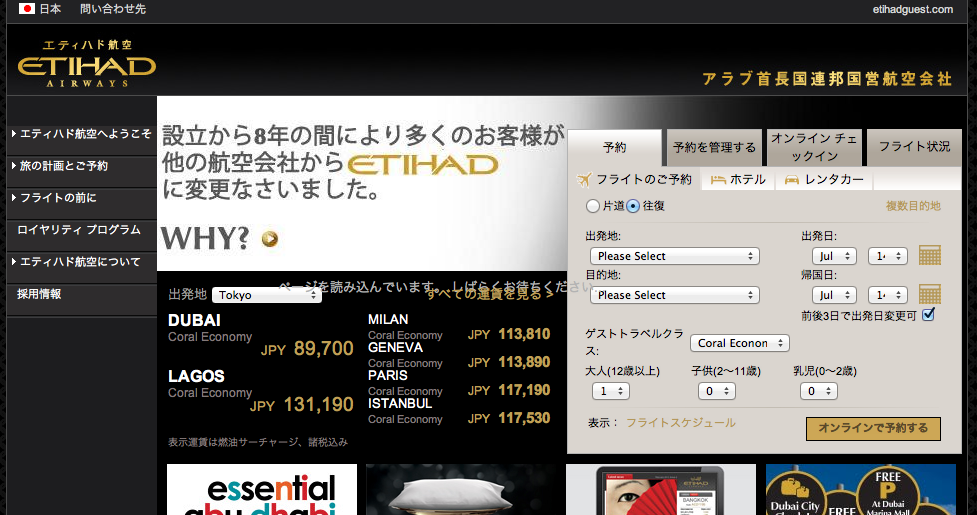Open the Tokyo departure city dropdown
This screenshot has height=515, width=977.
[x=267, y=295]
